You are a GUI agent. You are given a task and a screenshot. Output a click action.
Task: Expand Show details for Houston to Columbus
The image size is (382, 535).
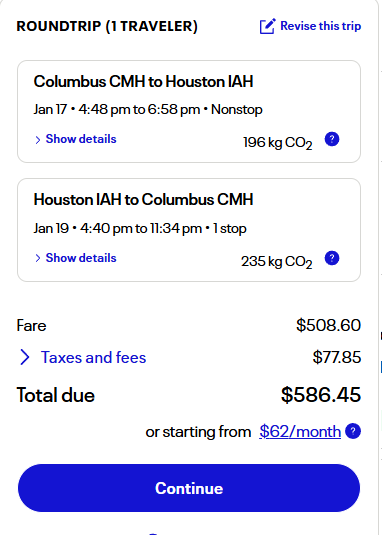coord(81,258)
